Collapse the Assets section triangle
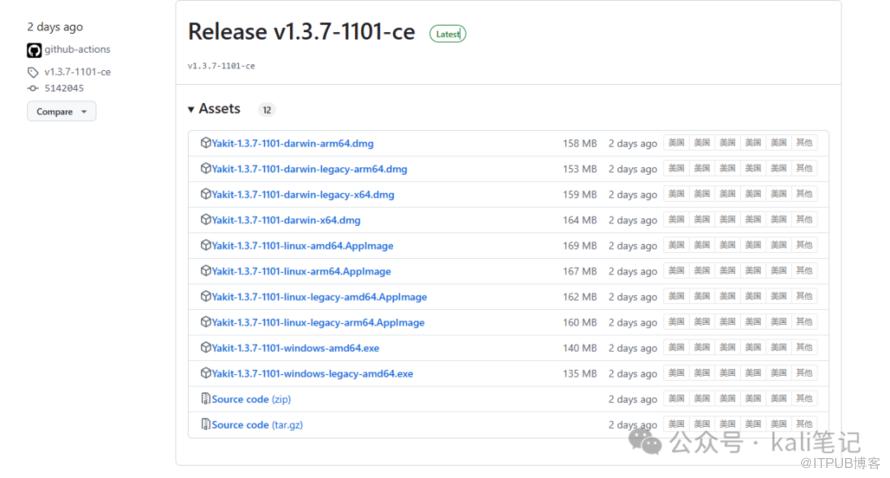Viewport: 890px width, 478px height. pos(191,109)
